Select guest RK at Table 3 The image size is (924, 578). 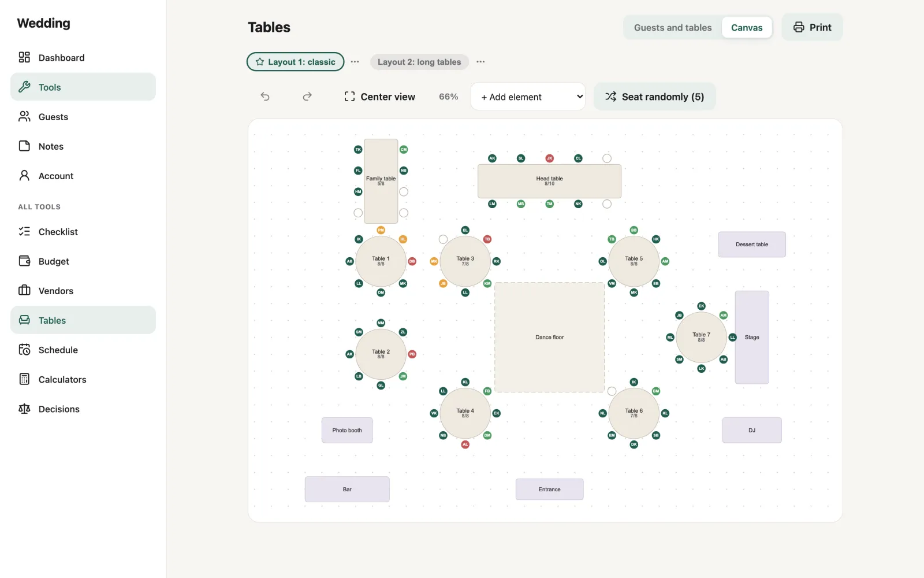pos(497,261)
